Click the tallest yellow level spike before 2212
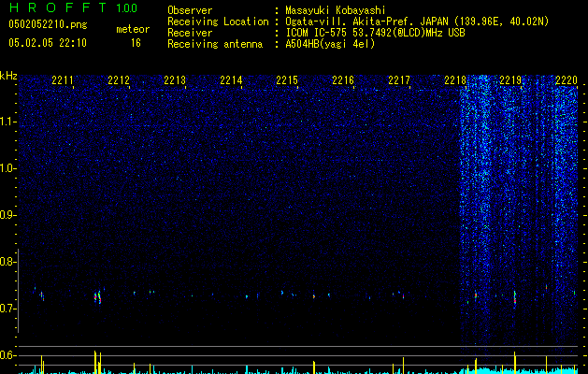The height and width of the screenshot is (374, 588). [x=94, y=362]
